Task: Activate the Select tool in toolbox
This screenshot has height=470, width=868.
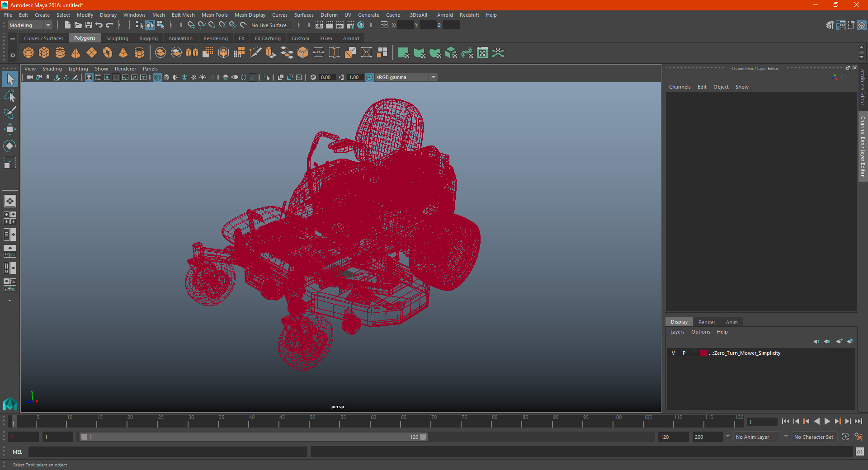Action: pyautogui.click(x=10, y=80)
